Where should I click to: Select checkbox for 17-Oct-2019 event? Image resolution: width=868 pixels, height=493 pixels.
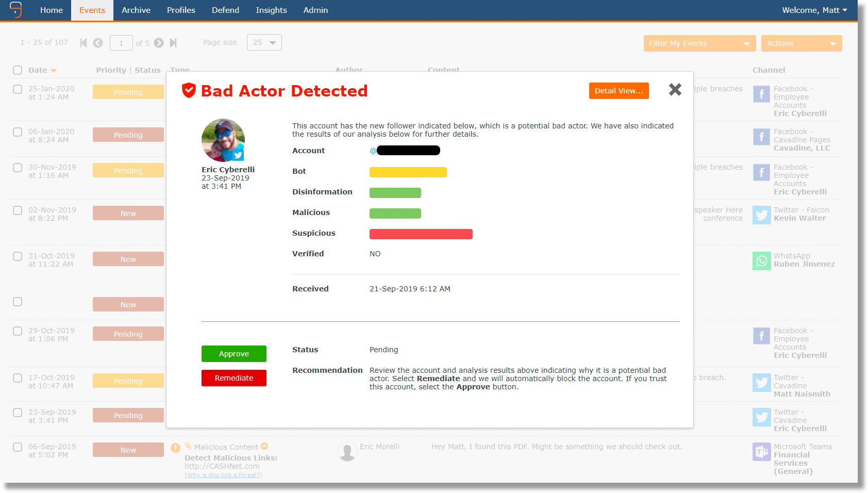click(18, 378)
